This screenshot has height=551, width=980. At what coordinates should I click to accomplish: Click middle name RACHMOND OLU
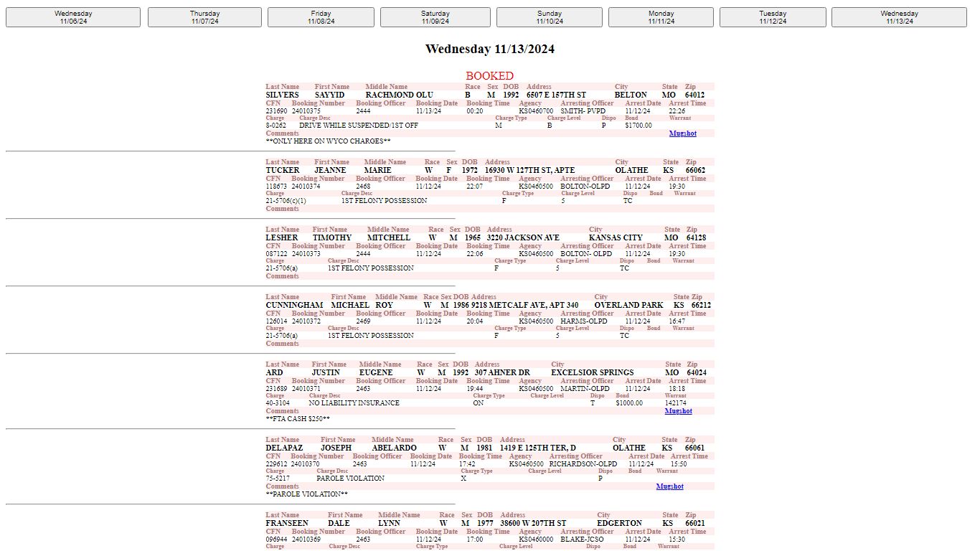click(x=400, y=95)
